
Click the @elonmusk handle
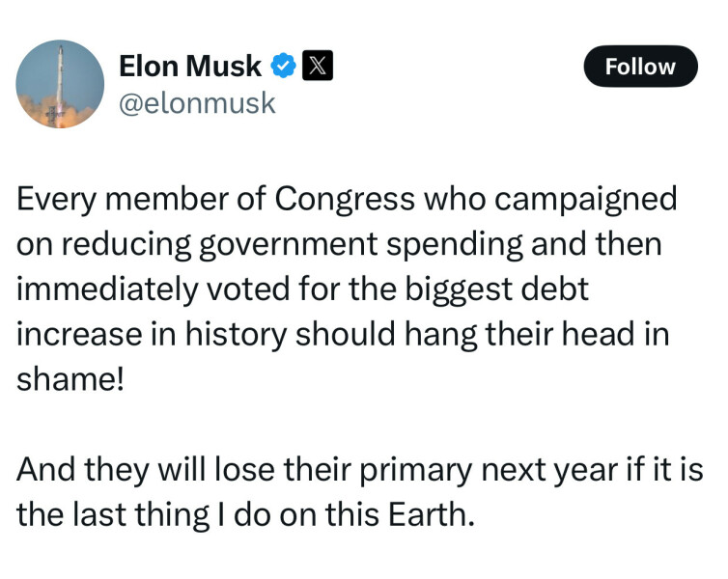[x=196, y=102]
